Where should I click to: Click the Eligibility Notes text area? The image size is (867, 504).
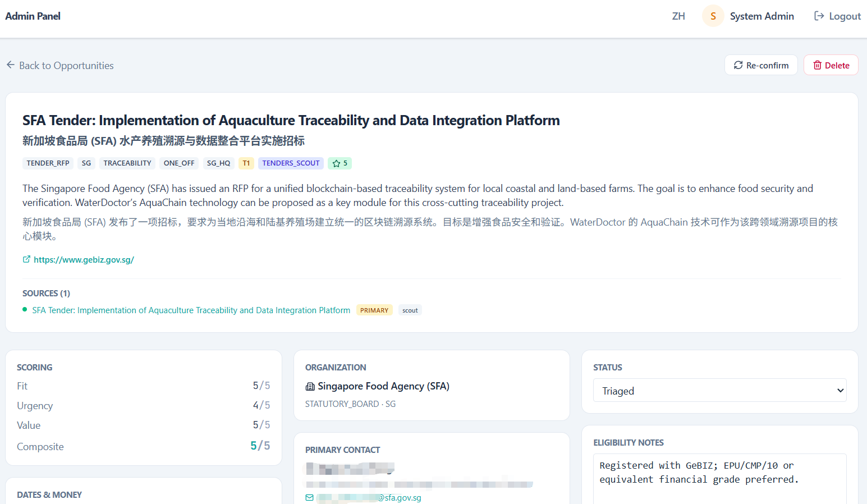point(720,479)
